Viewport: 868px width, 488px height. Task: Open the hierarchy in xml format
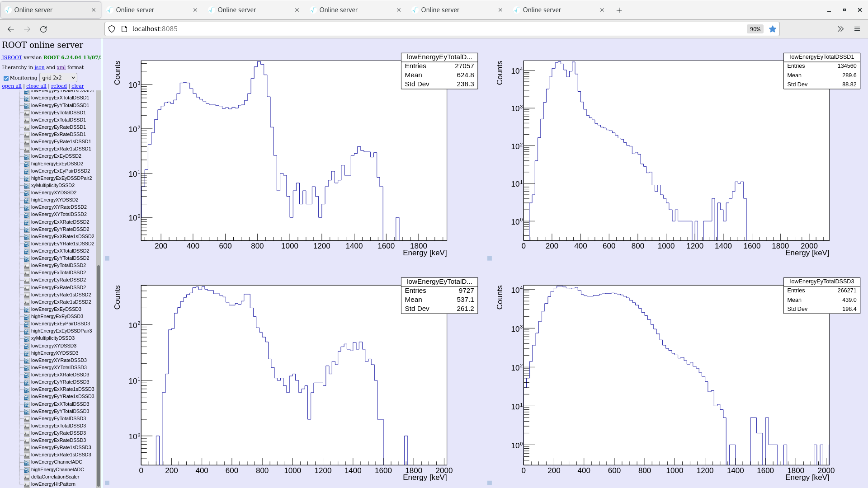click(61, 67)
